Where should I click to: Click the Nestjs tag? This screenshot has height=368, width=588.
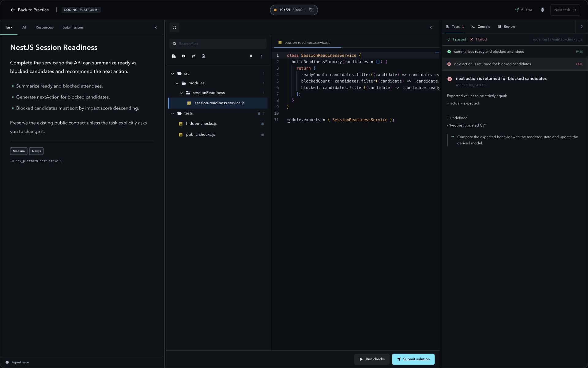pos(36,151)
